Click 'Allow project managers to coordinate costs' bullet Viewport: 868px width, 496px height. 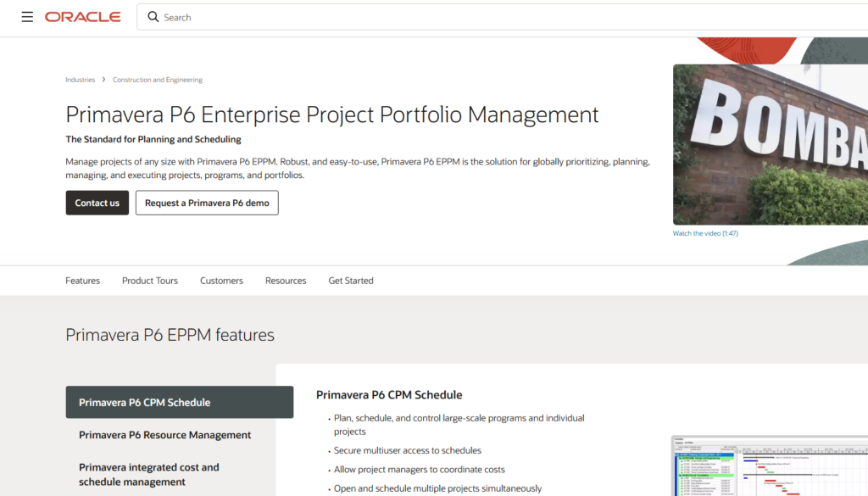coord(419,470)
